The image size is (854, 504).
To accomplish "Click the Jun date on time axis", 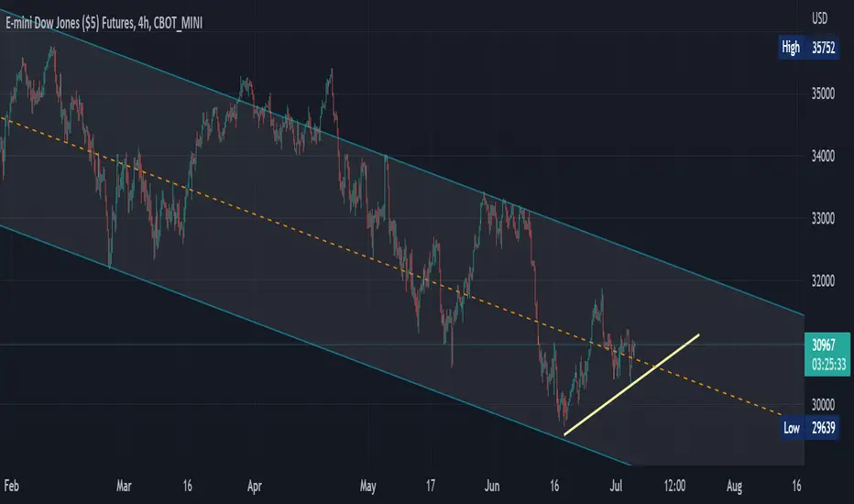I will click(492, 486).
